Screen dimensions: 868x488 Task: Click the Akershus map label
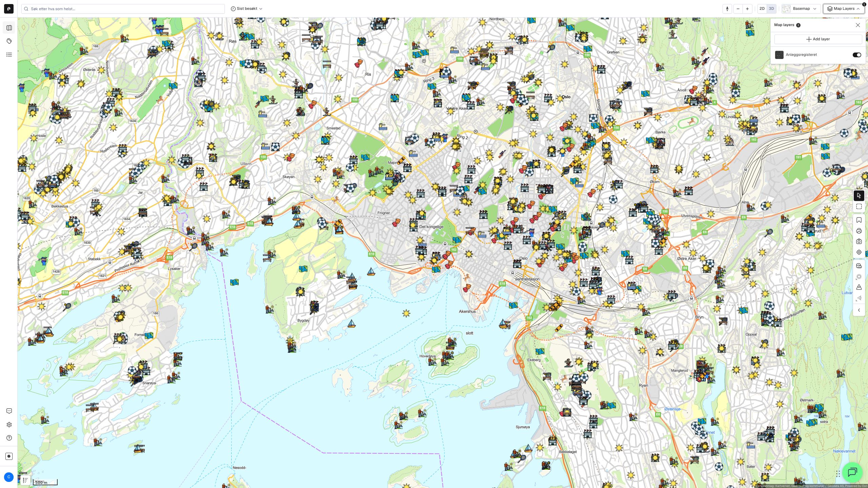point(467,311)
